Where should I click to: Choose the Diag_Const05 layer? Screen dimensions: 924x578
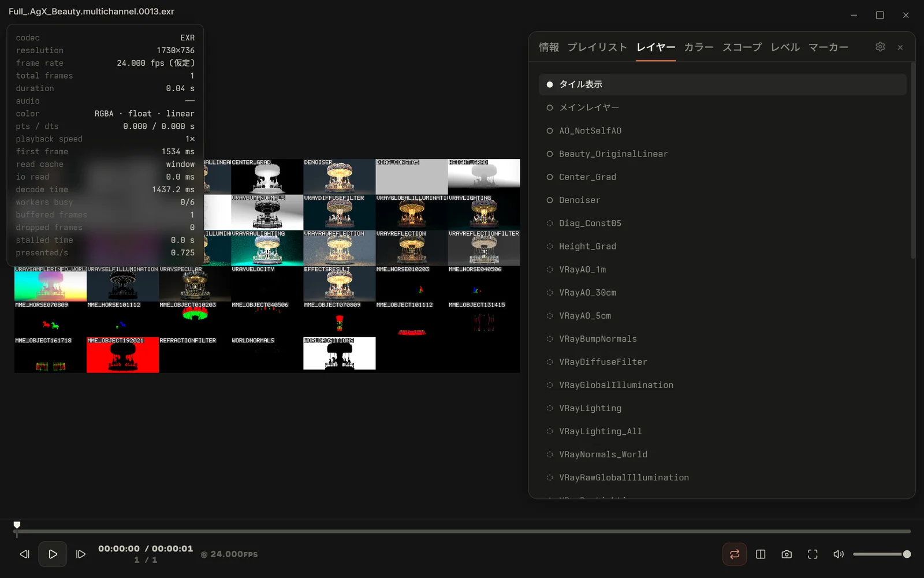(x=722, y=223)
